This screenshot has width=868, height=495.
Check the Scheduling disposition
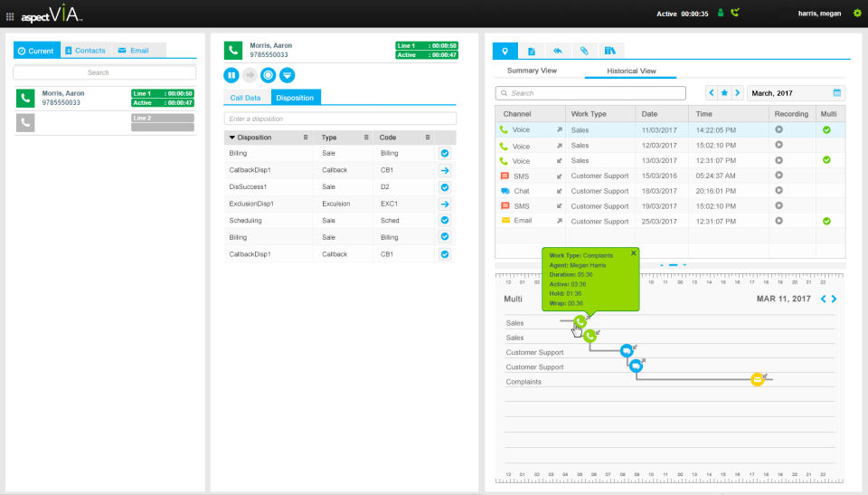point(445,220)
